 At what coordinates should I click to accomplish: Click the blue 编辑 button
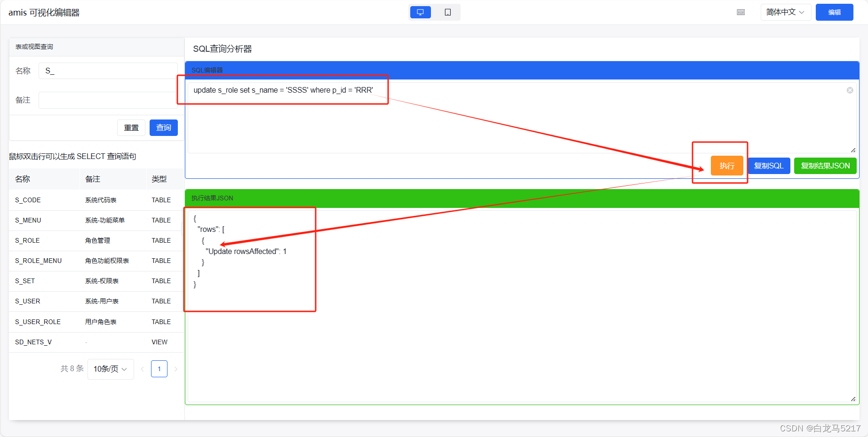[x=834, y=12]
